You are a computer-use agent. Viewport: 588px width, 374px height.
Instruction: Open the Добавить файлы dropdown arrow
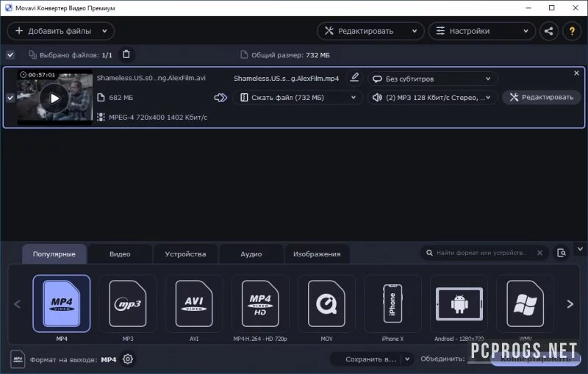[104, 31]
